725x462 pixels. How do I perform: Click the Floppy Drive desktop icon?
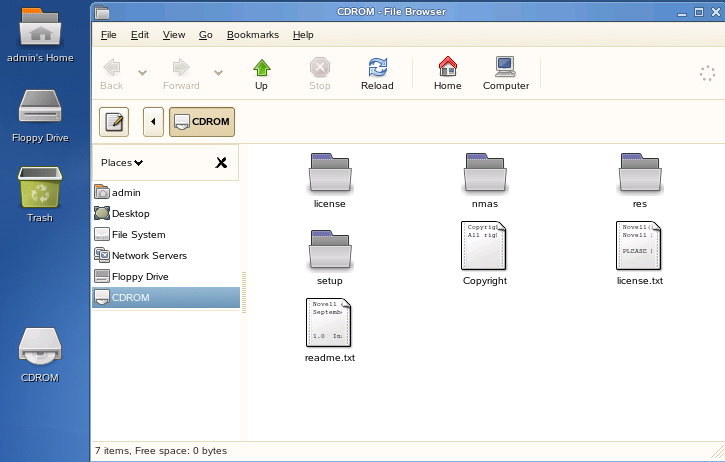(x=40, y=116)
